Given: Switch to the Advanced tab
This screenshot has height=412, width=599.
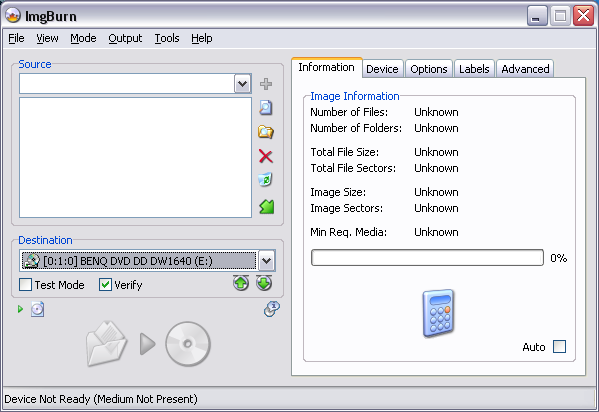Looking at the screenshot, I should click(x=525, y=69).
